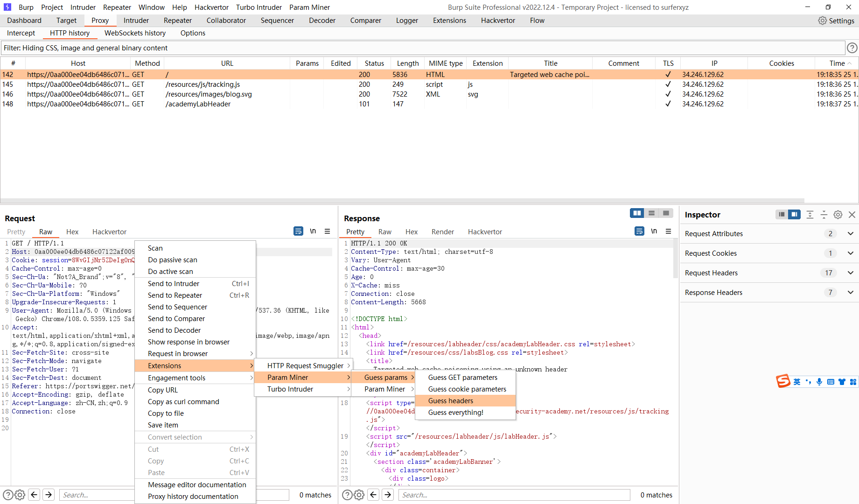859x504 pixels.
Task: Sort history by Time column header
Action: 837,63
